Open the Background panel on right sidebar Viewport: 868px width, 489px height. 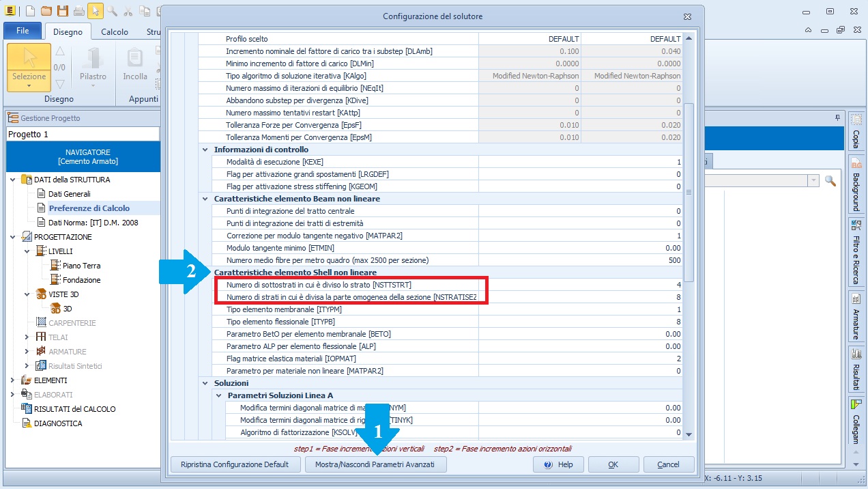856,184
